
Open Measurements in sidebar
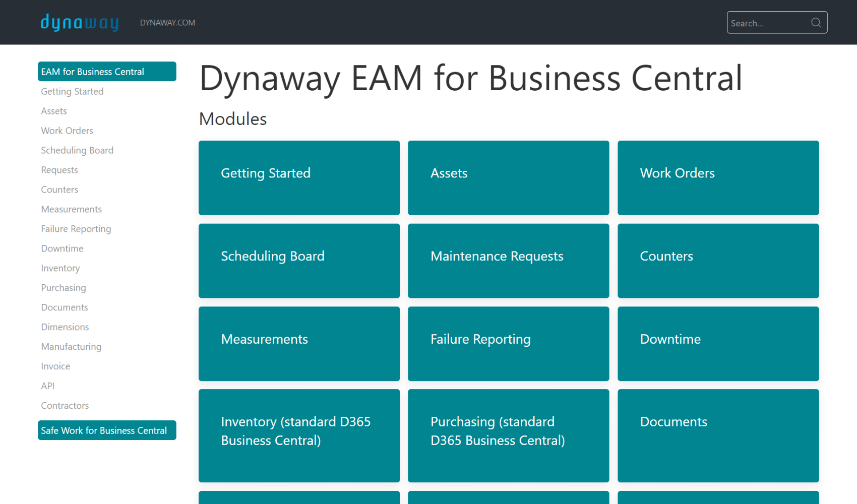coord(72,209)
